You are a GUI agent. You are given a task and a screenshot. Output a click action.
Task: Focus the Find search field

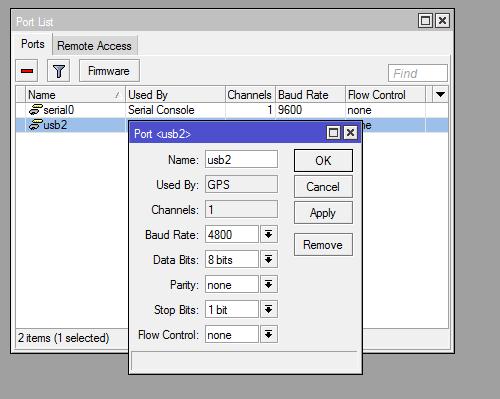(418, 73)
